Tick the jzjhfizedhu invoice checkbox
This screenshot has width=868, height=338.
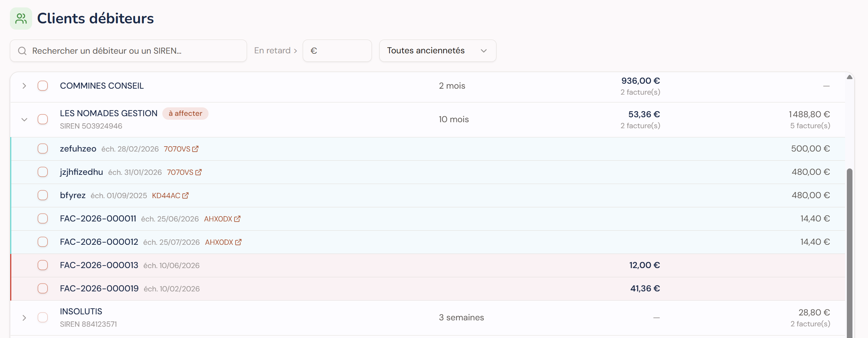pyautogui.click(x=43, y=172)
